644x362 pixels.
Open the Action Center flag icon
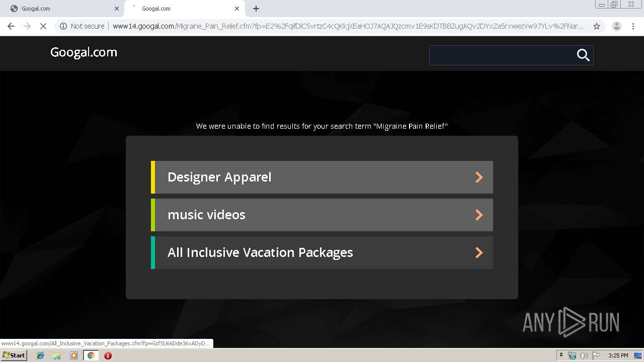[x=596, y=355]
